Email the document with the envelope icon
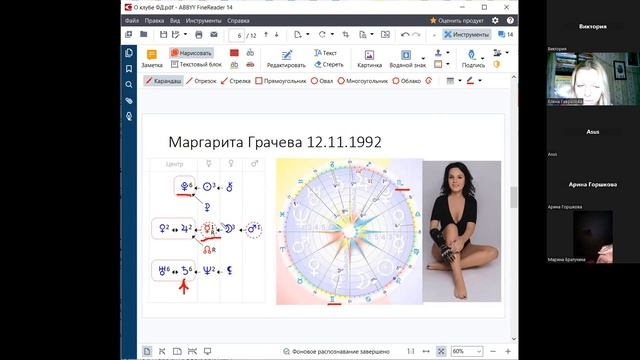The image size is (640, 360). tap(214, 35)
